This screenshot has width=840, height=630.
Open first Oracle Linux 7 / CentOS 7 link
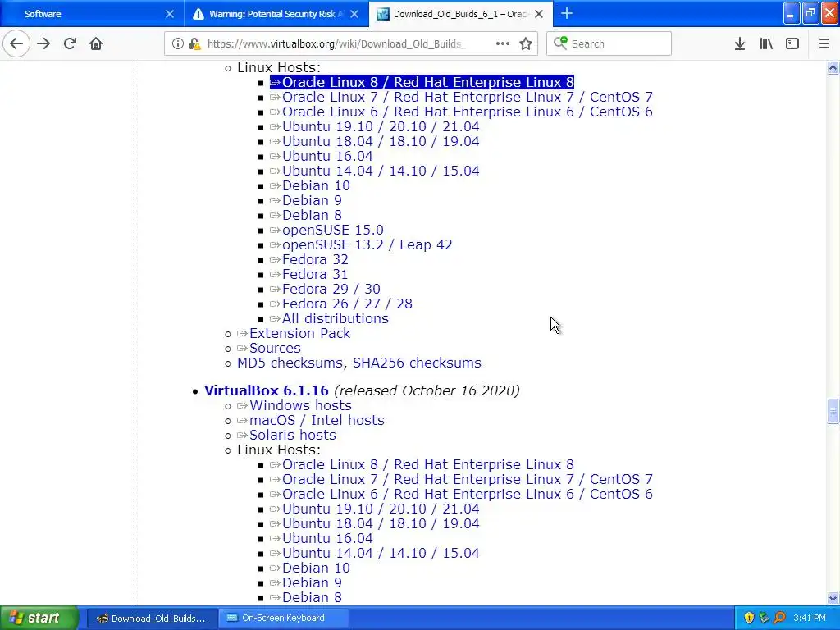pyautogui.click(x=467, y=97)
